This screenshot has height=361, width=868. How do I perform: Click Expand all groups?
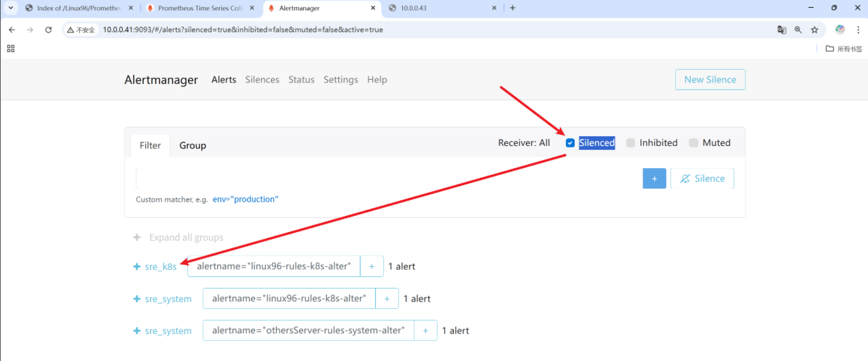point(178,238)
